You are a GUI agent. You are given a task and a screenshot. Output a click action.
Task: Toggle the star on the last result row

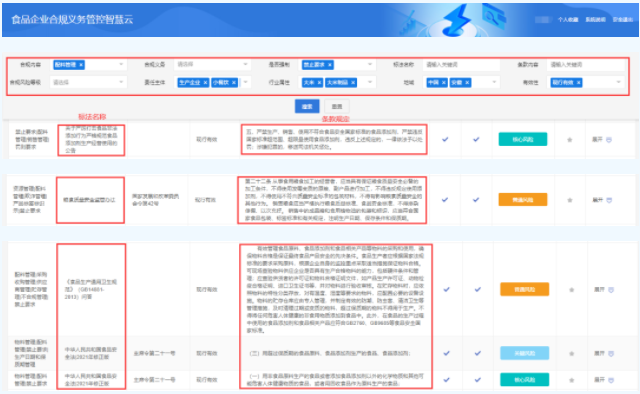pyautogui.click(x=571, y=380)
